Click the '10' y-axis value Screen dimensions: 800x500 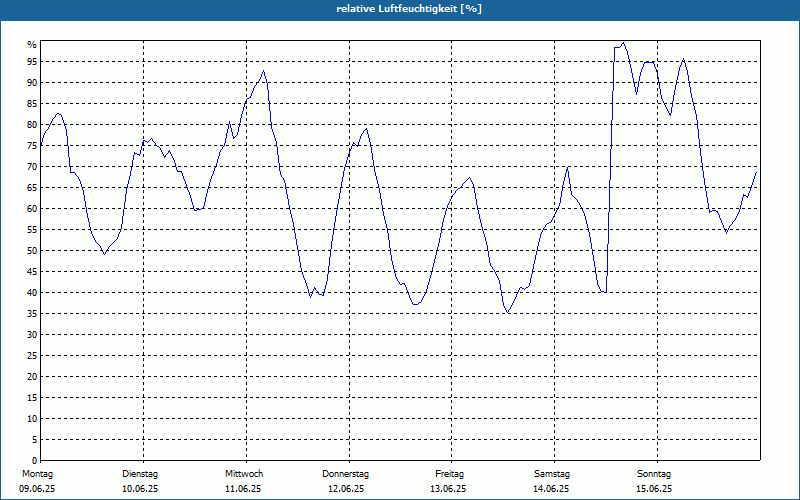point(32,419)
